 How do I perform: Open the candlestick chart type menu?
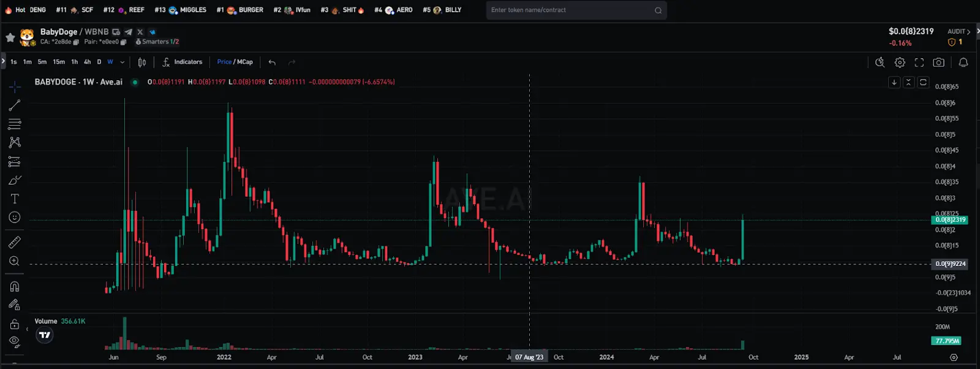(x=142, y=62)
